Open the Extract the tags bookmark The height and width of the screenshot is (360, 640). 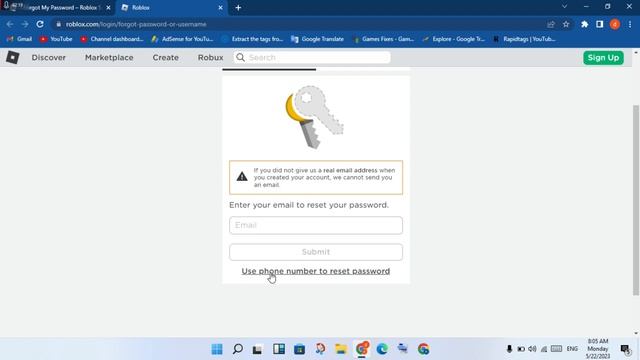coord(252,39)
